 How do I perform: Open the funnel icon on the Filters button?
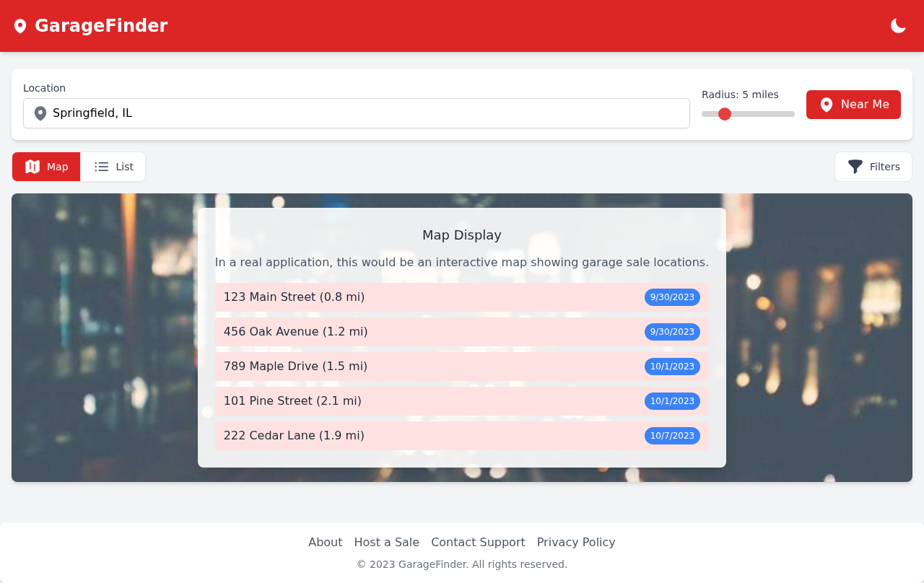tap(855, 167)
